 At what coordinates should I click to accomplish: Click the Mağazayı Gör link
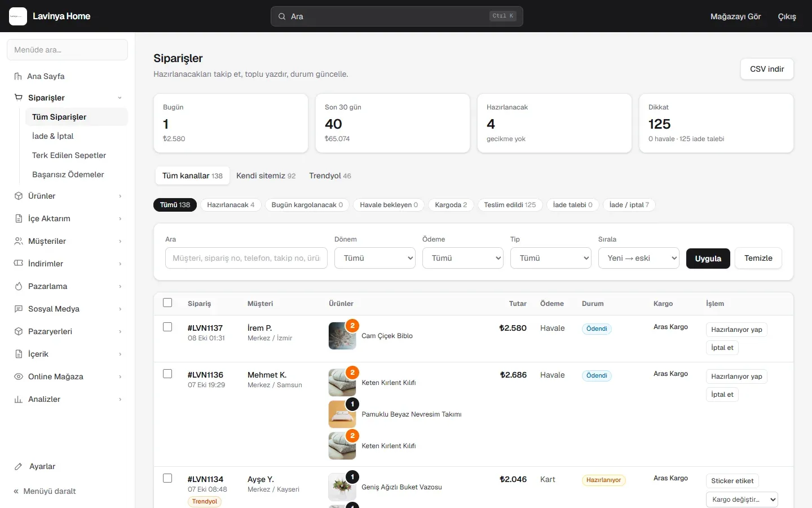click(x=735, y=16)
